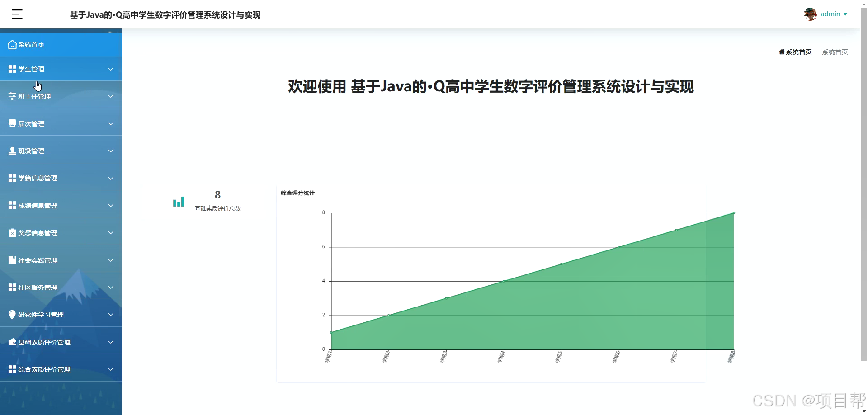This screenshot has width=868, height=415.
Task: Expand the 奖惩信息管理 chevron
Action: coord(111,233)
